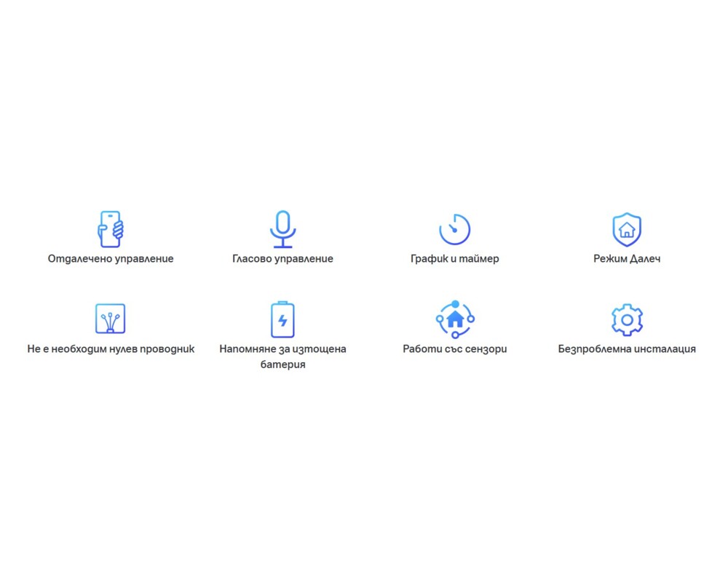Select the 'Работи със сензори' label
728x582 pixels.
[455, 349]
